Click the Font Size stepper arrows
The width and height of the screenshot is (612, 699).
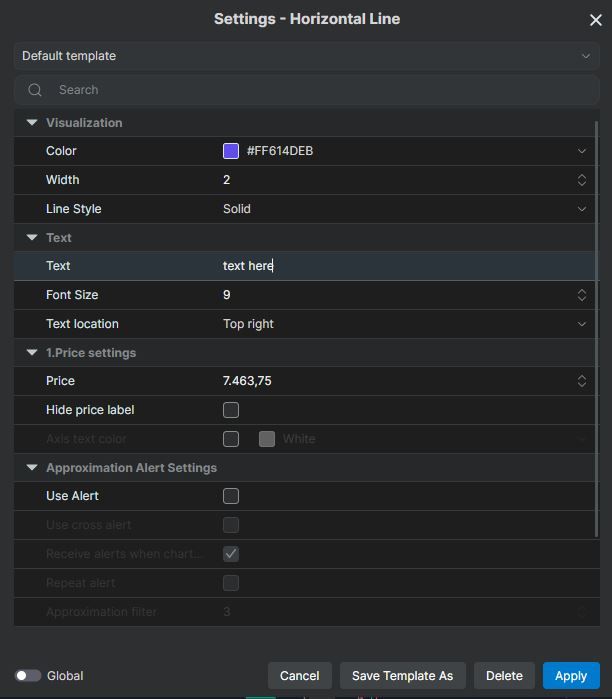coord(582,295)
